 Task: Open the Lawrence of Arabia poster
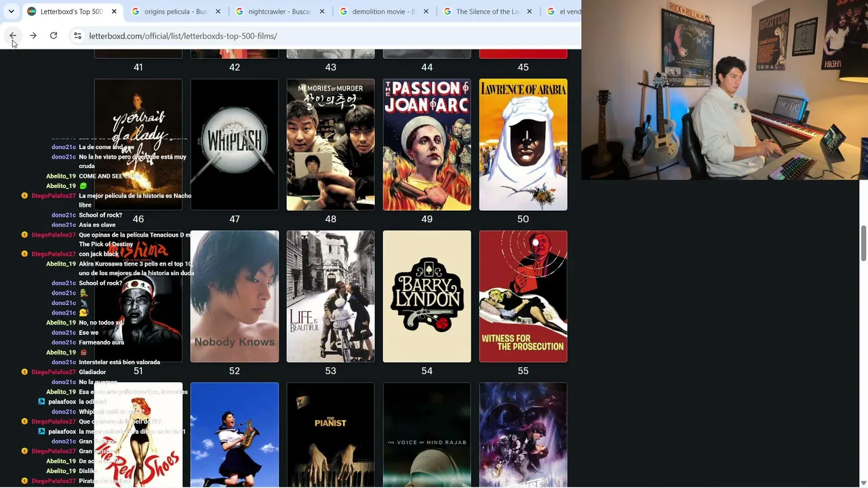524,144
